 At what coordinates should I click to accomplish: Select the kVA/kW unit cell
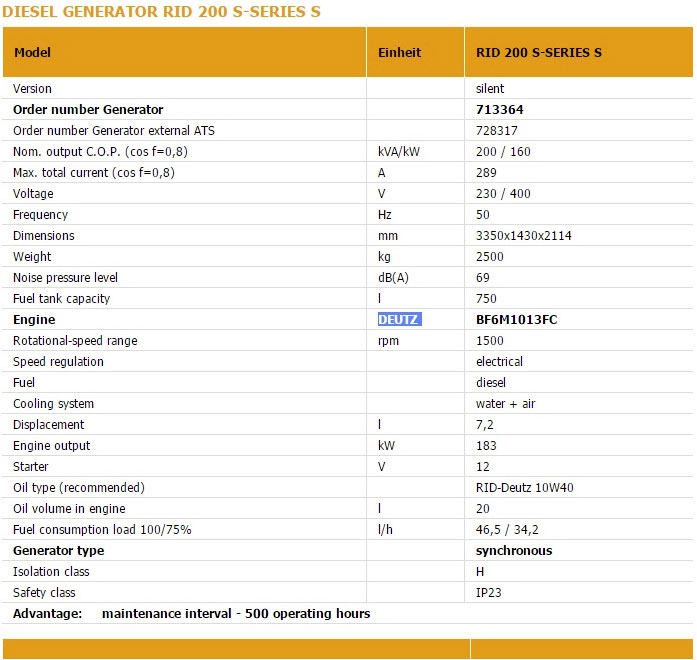coord(399,152)
